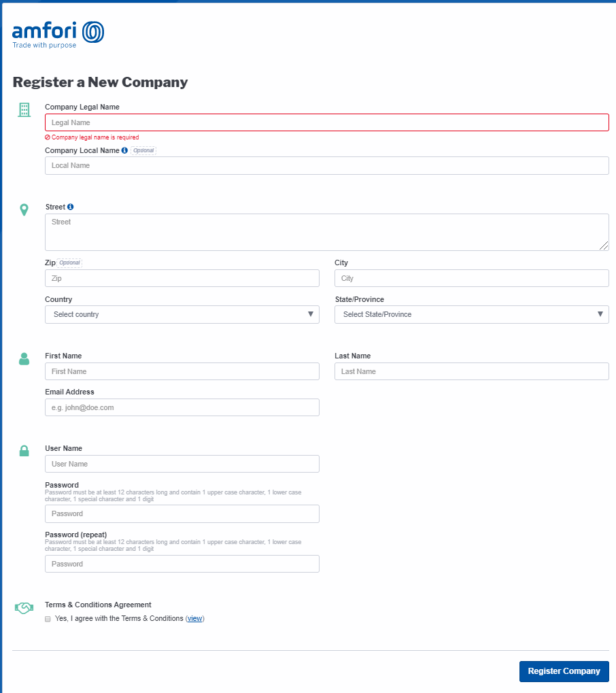
Task: Focus the Company Legal Name field
Action: [x=326, y=122]
